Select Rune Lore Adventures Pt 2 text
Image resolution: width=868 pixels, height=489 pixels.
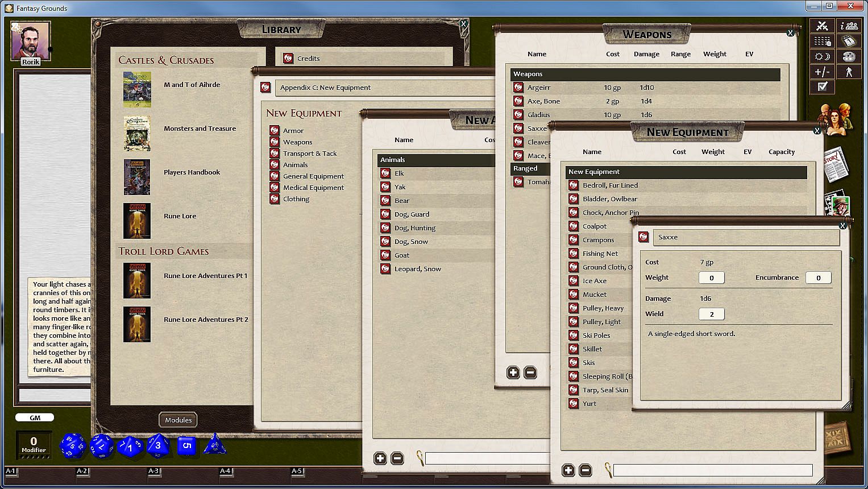[206, 319]
